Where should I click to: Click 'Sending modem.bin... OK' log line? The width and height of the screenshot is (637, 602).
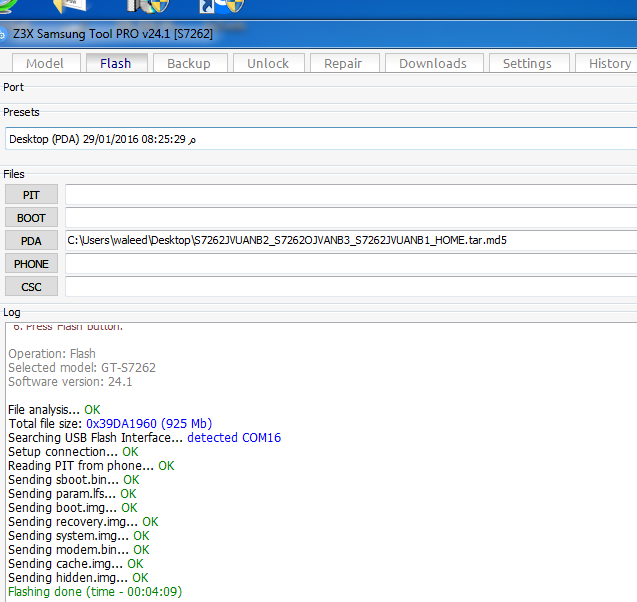coord(79,550)
